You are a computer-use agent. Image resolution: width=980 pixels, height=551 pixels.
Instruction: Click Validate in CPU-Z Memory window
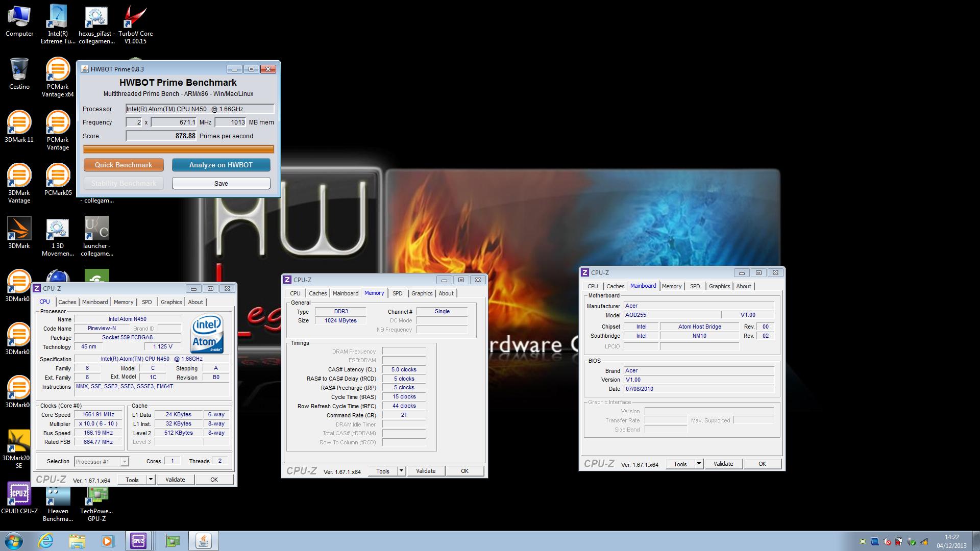426,471
